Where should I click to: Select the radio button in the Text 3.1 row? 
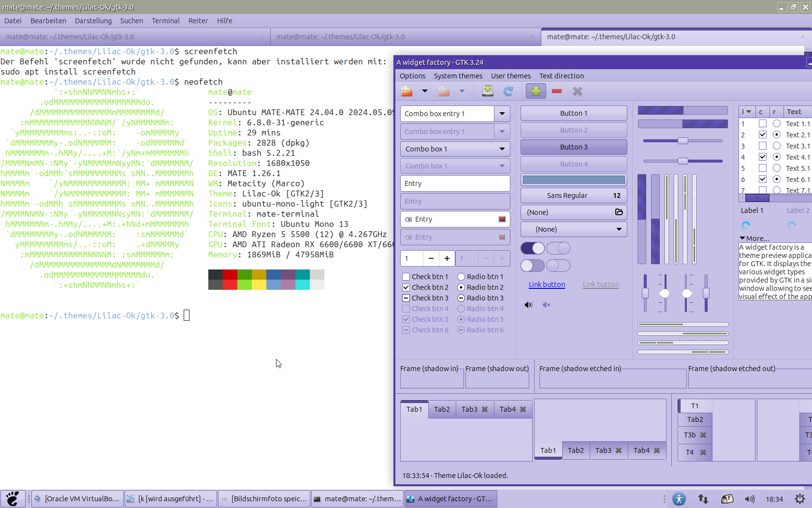tap(777, 146)
